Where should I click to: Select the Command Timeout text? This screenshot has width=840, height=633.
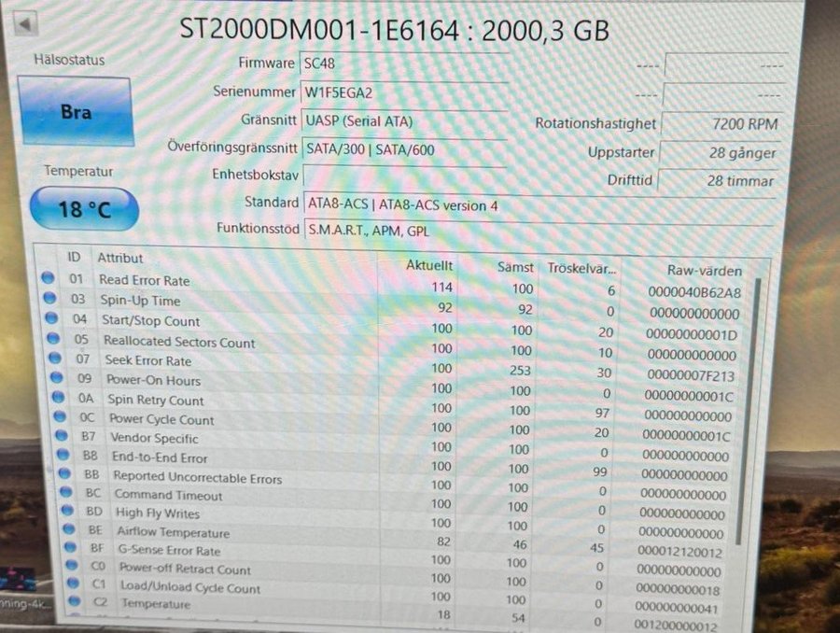click(x=168, y=495)
